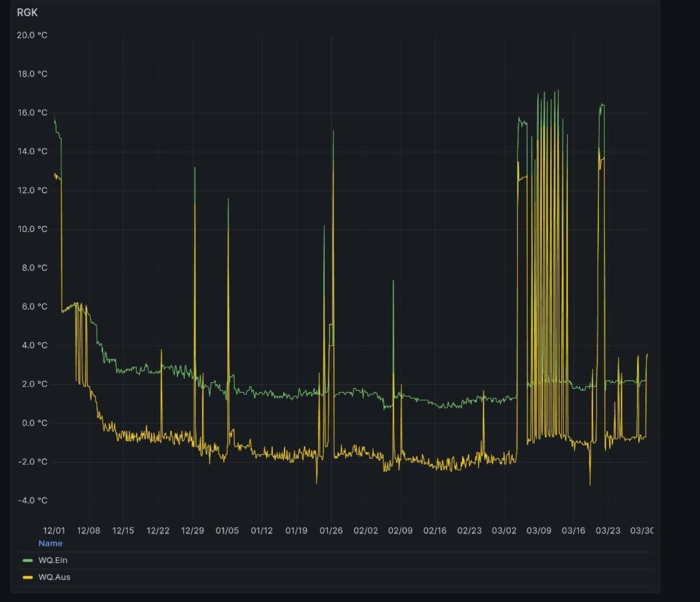The height and width of the screenshot is (602, 700).
Task: Select the 03/09 x-axis date label
Action: click(x=539, y=531)
